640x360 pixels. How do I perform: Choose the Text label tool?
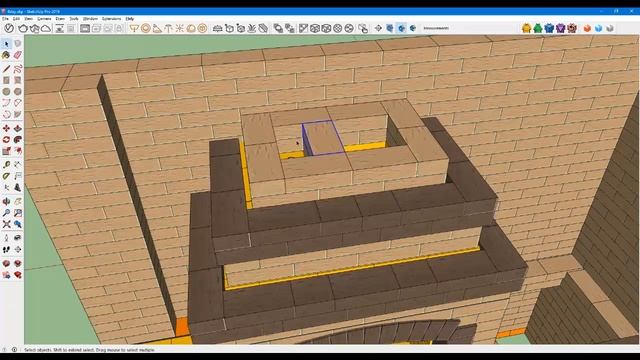[18, 176]
